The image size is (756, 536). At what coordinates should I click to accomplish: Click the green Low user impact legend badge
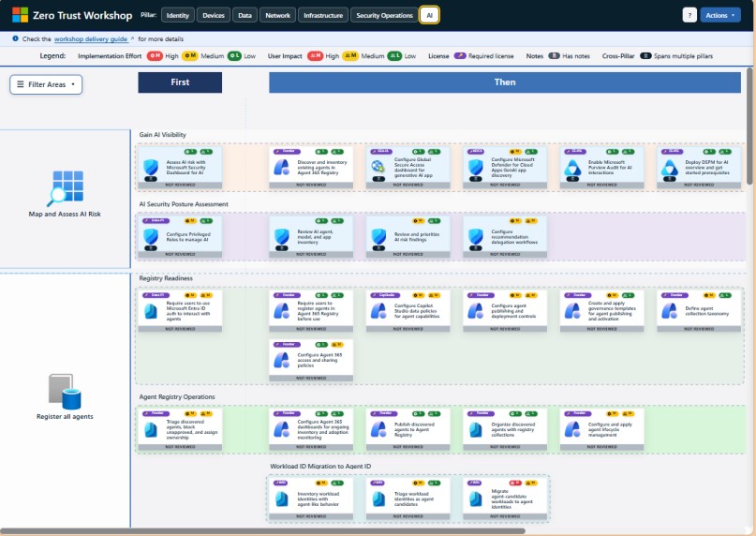[394, 56]
